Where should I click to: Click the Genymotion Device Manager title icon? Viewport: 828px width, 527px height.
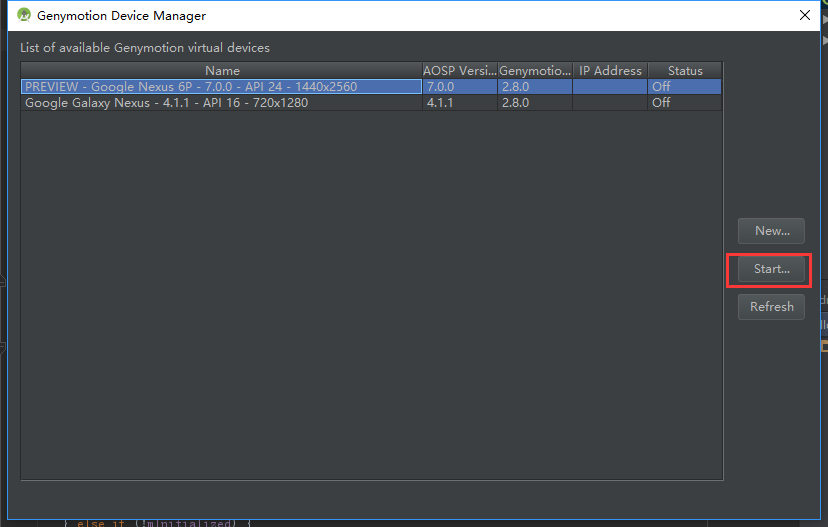click(24, 15)
